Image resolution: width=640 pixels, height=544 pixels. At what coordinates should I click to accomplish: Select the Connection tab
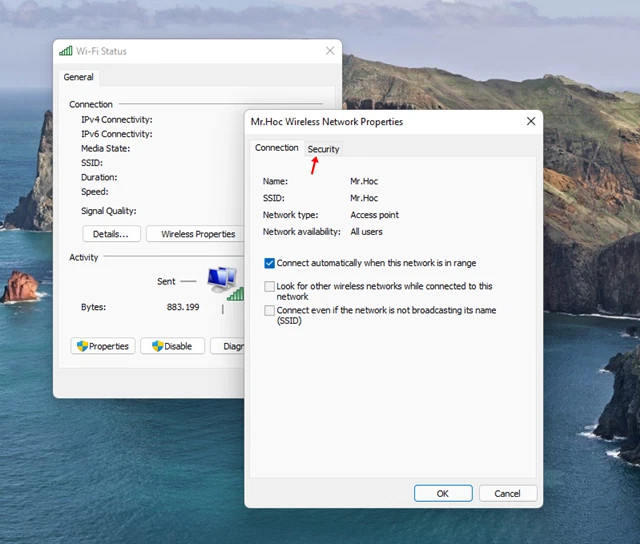[276, 148]
